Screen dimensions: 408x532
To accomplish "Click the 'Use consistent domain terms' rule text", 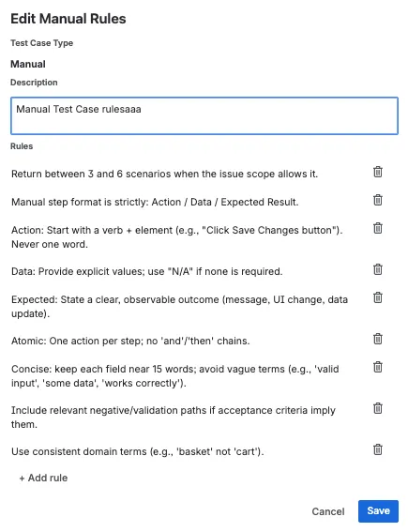I will point(137,452).
